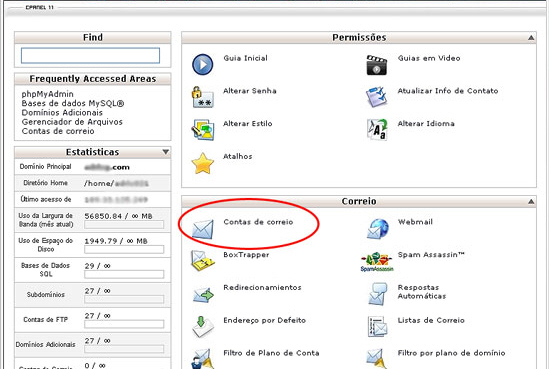Open Contas de correio sidebar link

(x=58, y=131)
